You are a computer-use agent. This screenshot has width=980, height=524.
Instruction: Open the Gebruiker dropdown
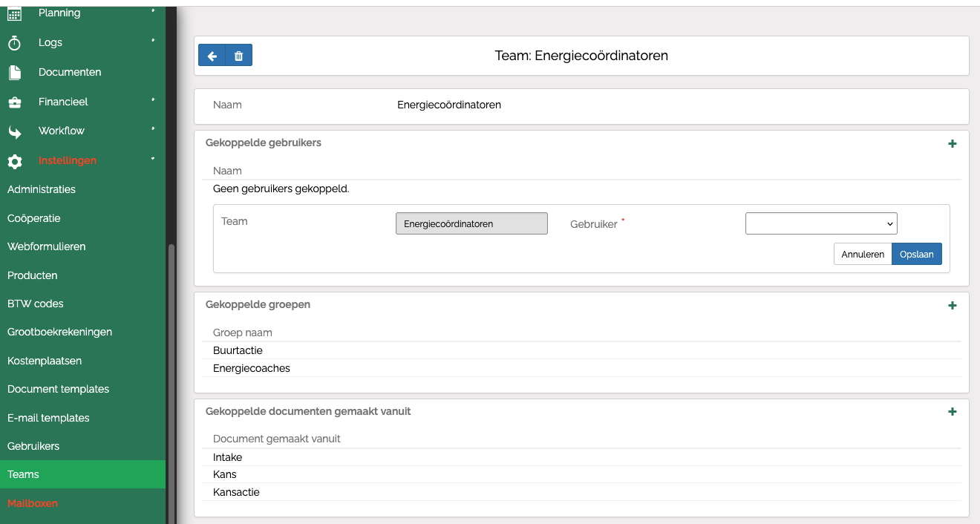[820, 223]
